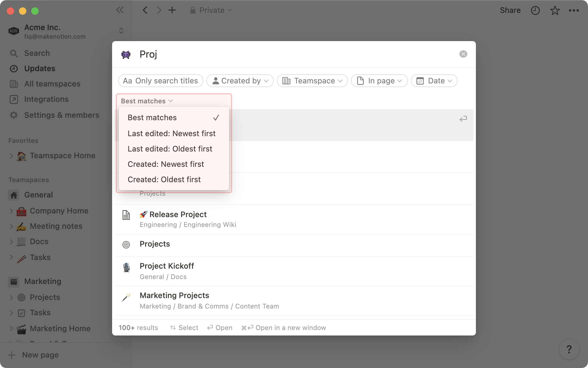
Task: Click the Share button
Action: [x=510, y=10]
